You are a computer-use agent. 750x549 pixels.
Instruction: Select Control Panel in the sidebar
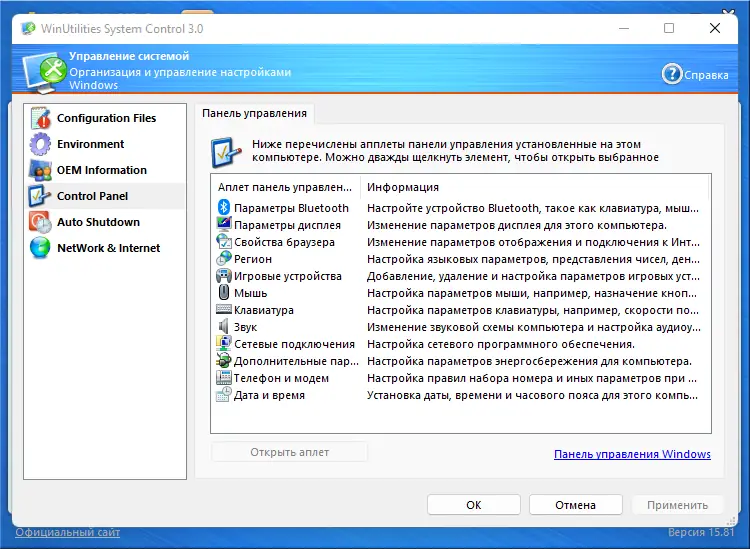[x=104, y=196]
